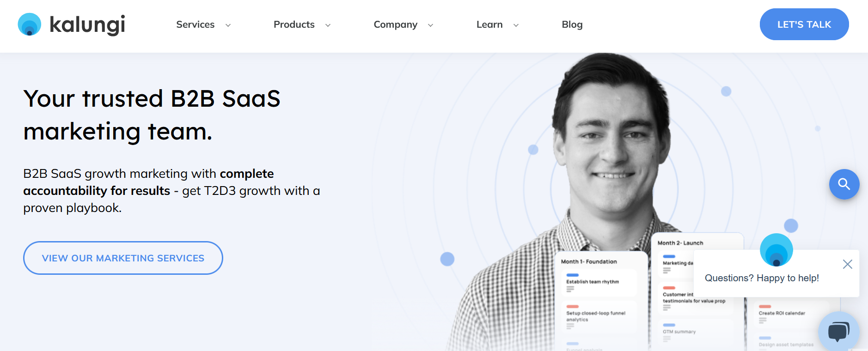This screenshot has width=868, height=351.
Task: Click the 'Setup closed-loop funnel analytics' card
Action: point(598,317)
